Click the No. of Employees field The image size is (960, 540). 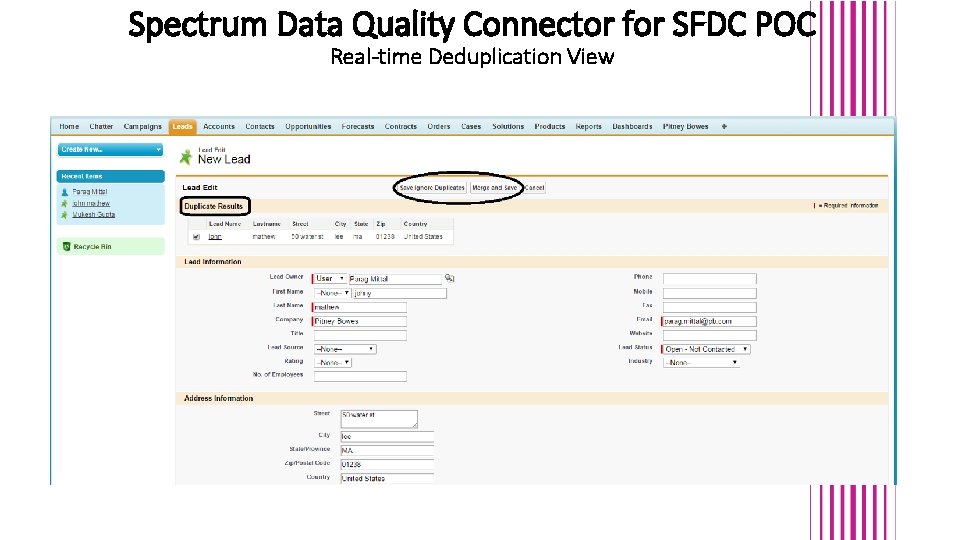click(360, 376)
